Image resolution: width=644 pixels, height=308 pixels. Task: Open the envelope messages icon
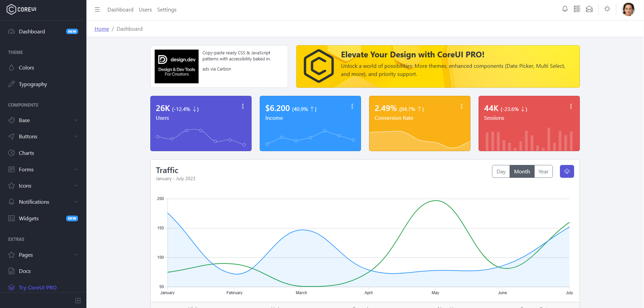pyautogui.click(x=589, y=9)
